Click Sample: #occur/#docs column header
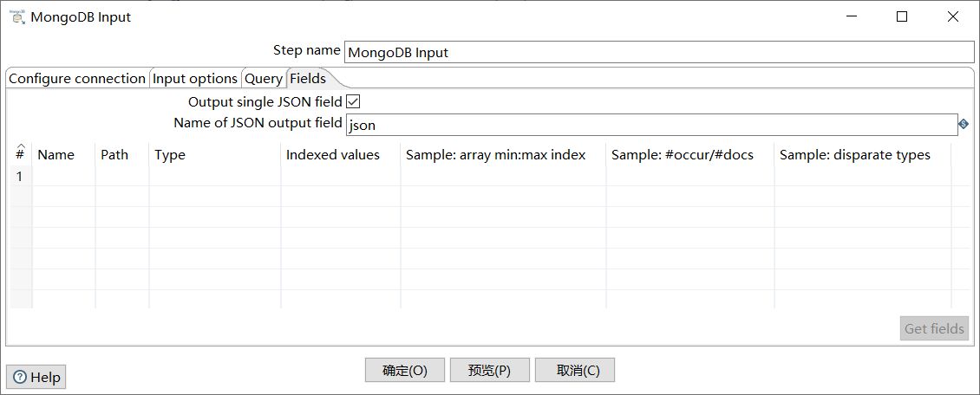This screenshot has height=395, width=980. tap(690, 155)
